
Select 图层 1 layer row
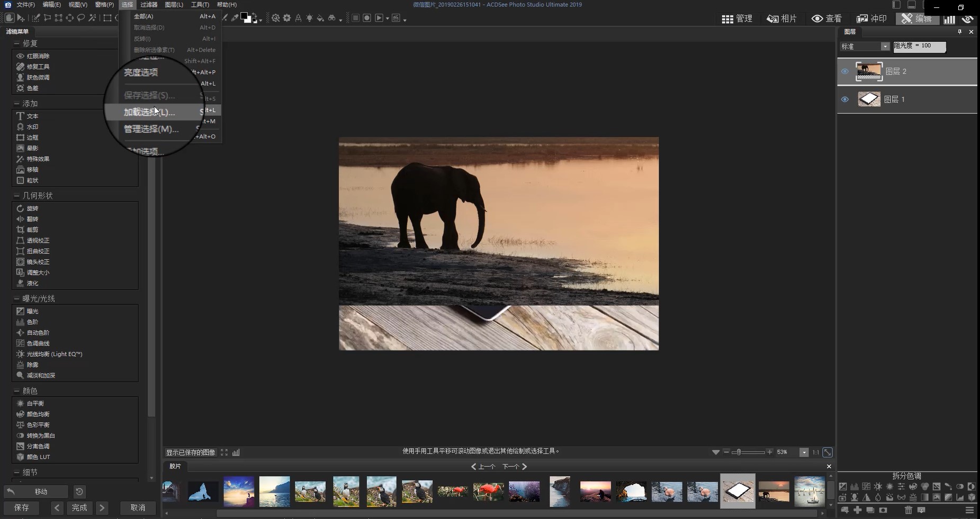point(907,99)
